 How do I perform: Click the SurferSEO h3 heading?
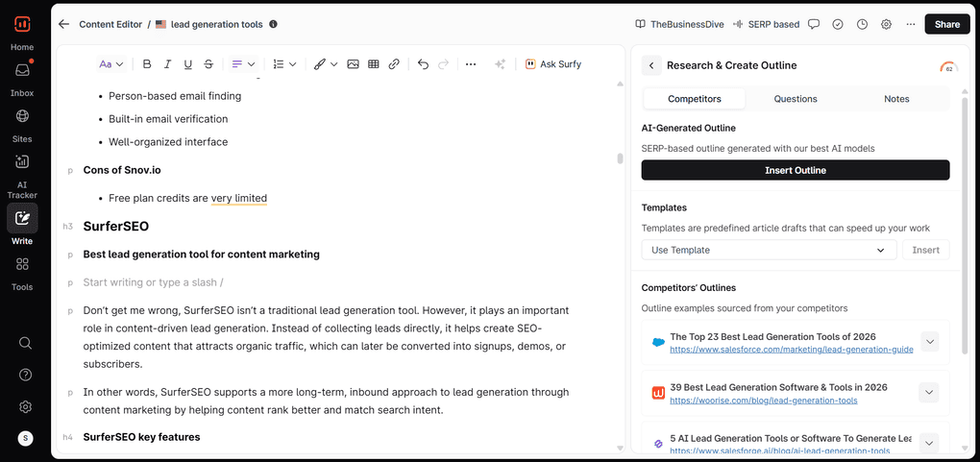coord(115,227)
